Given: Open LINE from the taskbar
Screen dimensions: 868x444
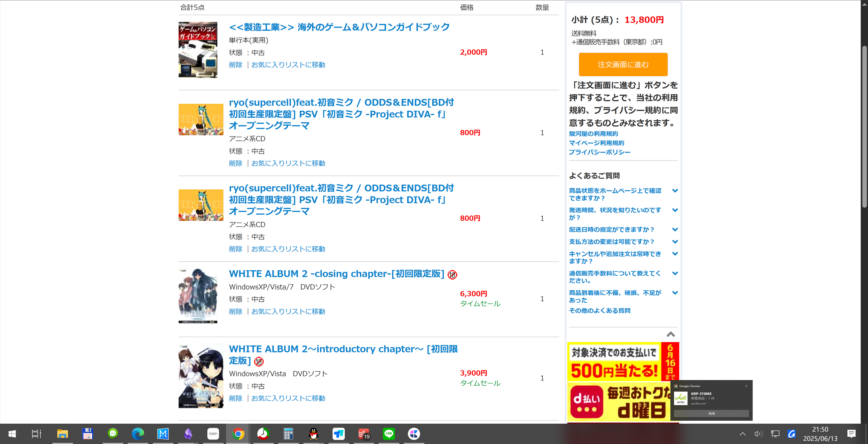Looking at the screenshot, I should [389, 433].
